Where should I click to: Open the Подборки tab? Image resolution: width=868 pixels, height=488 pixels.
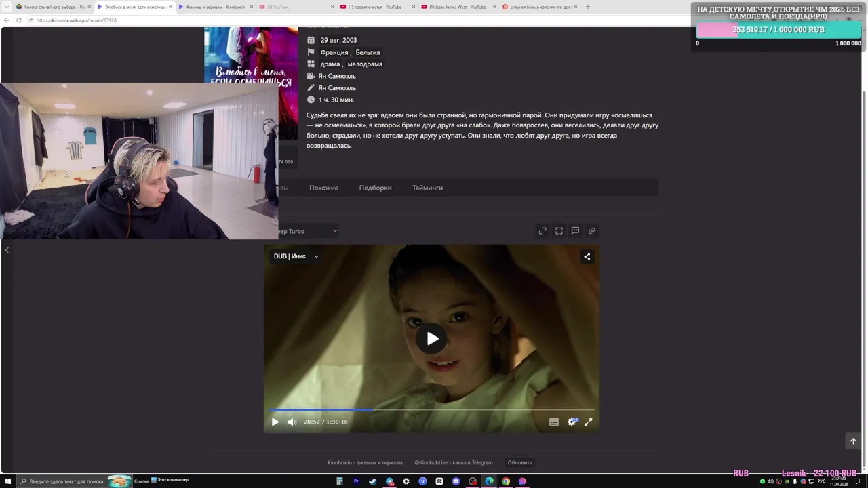375,188
